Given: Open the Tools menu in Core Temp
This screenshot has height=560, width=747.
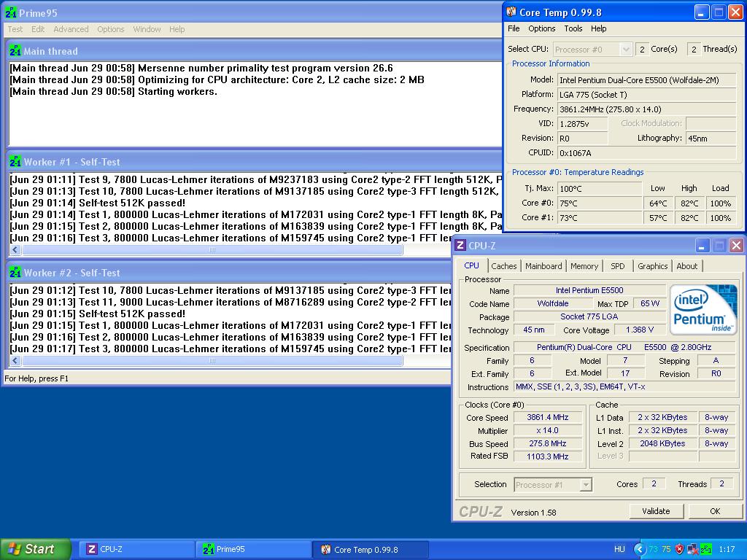Looking at the screenshot, I should (x=573, y=28).
